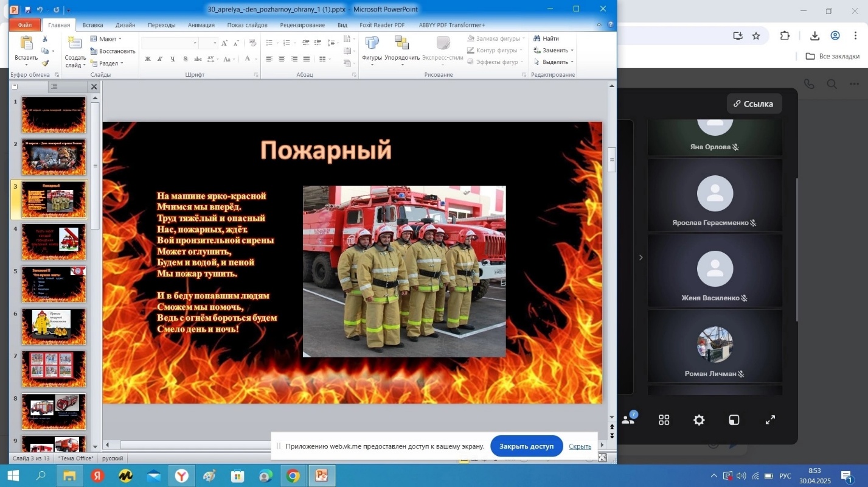This screenshot has height=487, width=868.
Task: Open the font name combo box
Action: tap(170, 43)
